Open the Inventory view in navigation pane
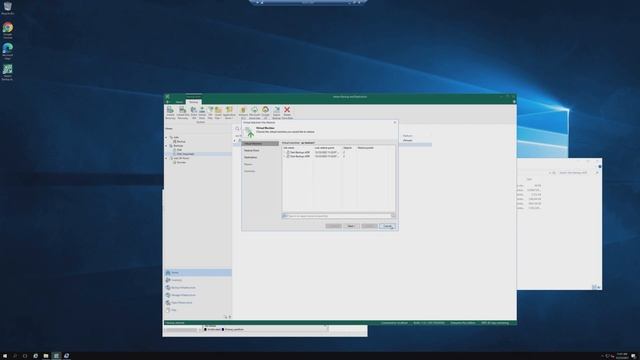This screenshot has width=640, height=360. [198, 280]
